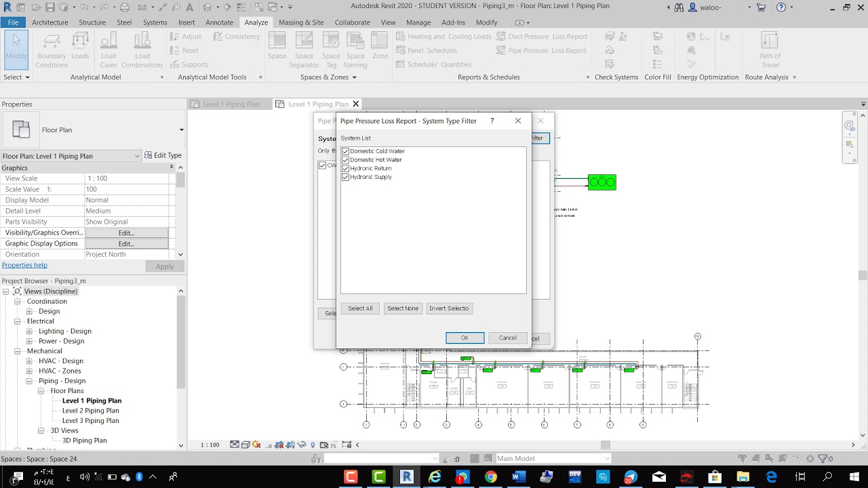The height and width of the screenshot is (488, 868).
Task: Uncheck Domestic Hot Water system
Action: (346, 160)
